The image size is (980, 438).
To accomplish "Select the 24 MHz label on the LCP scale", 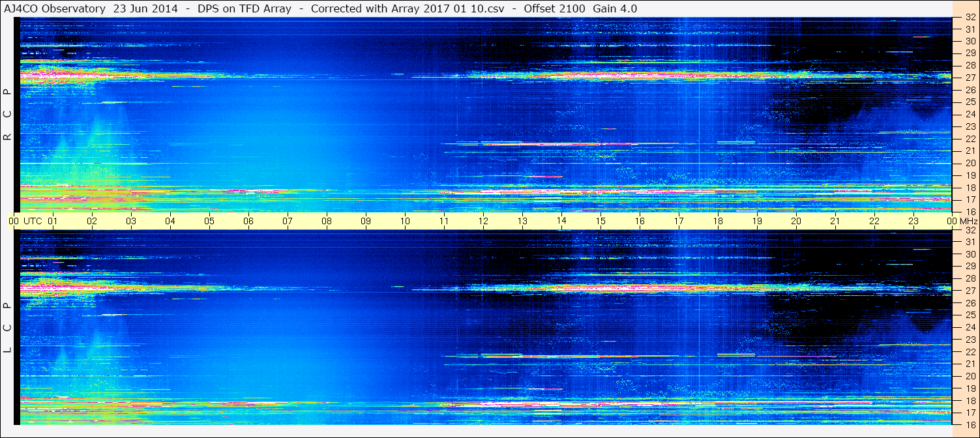I will coord(970,327).
